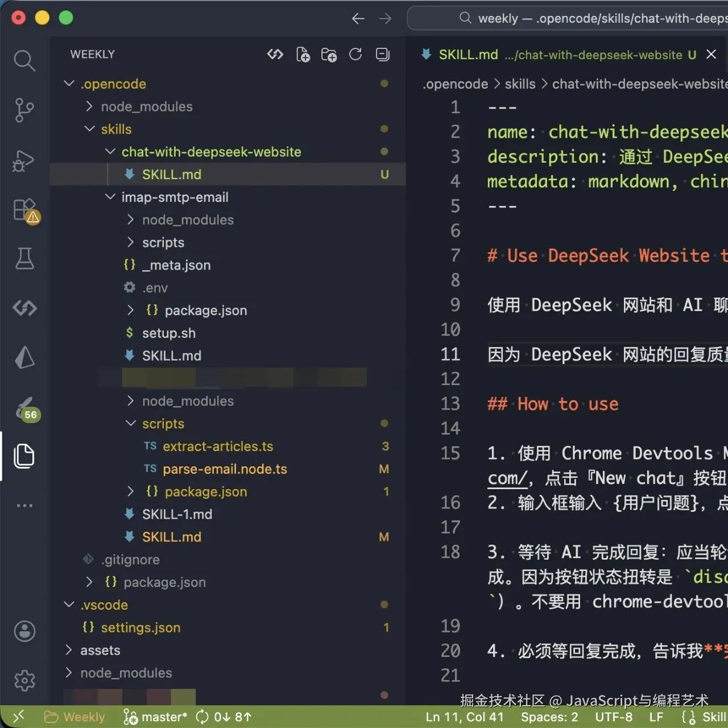This screenshot has width=728, height=728.
Task: Select the Testing flask icon in sidebar
Action: 23,259
